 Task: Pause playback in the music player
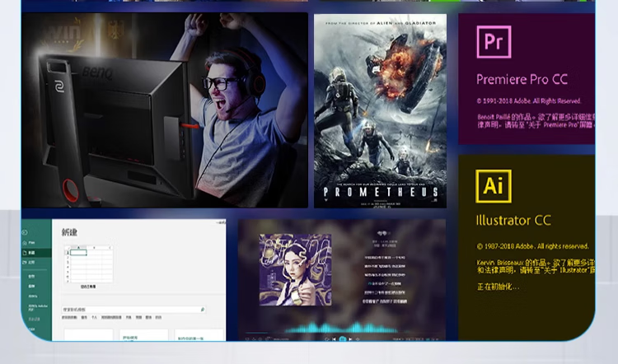tap(342, 338)
